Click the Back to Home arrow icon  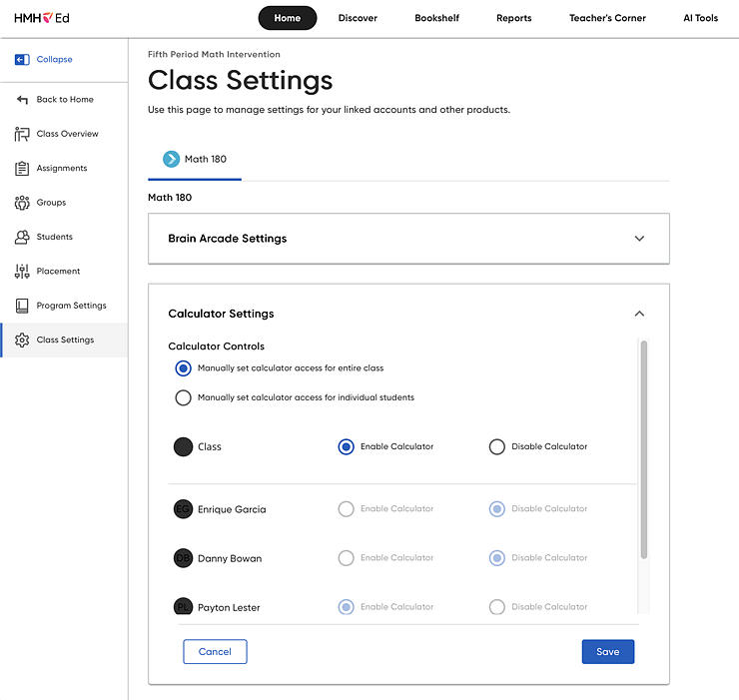(x=22, y=100)
